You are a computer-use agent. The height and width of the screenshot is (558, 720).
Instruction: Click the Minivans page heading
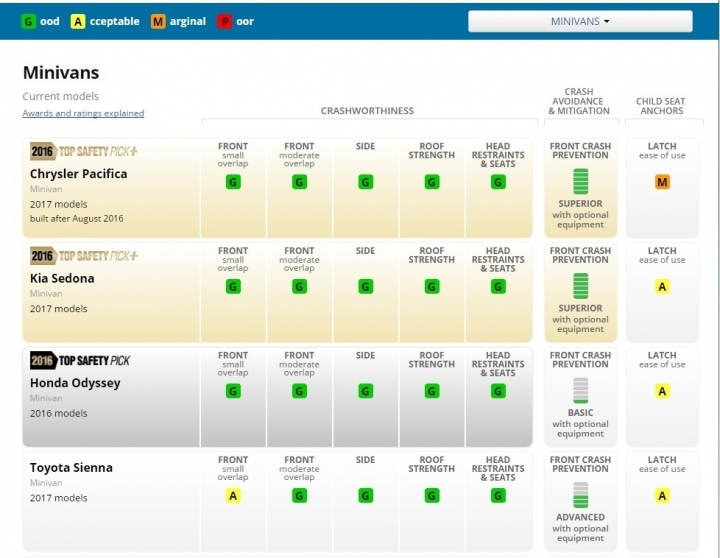tap(61, 73)
